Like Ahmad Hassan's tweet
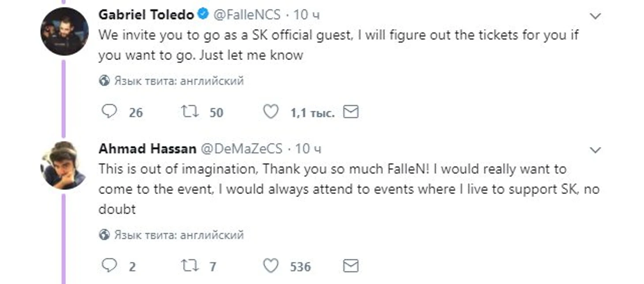Viewport: 644px width, 284px height. coord(271,265)
